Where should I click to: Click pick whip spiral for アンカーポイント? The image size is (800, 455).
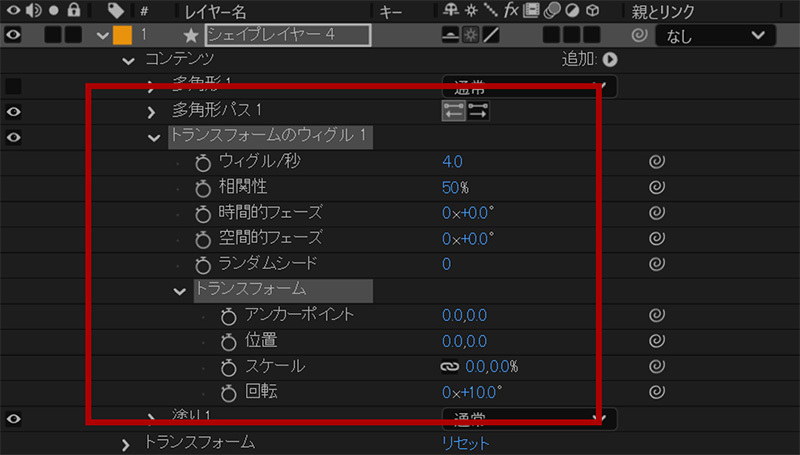(x=657, y=315)
